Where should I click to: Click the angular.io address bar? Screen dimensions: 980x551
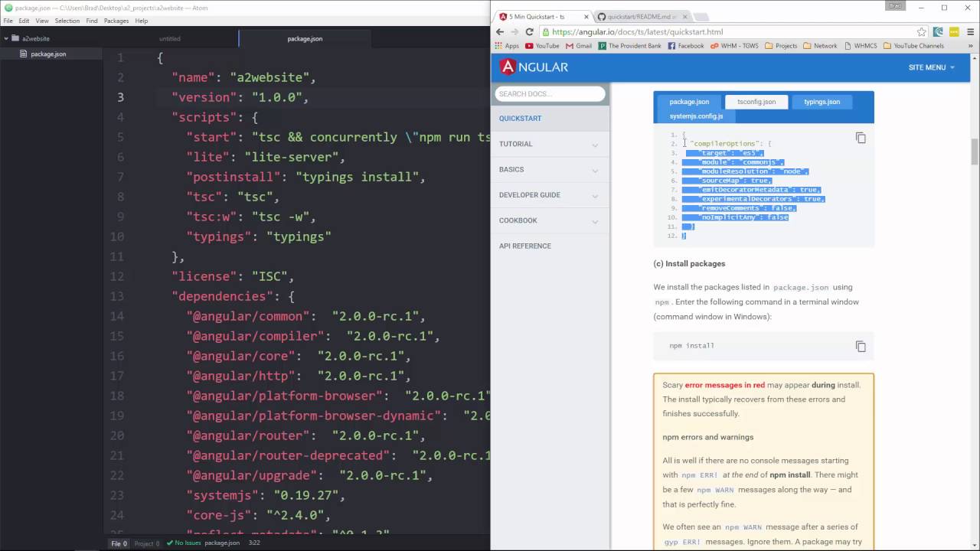[x=727, y=32]
